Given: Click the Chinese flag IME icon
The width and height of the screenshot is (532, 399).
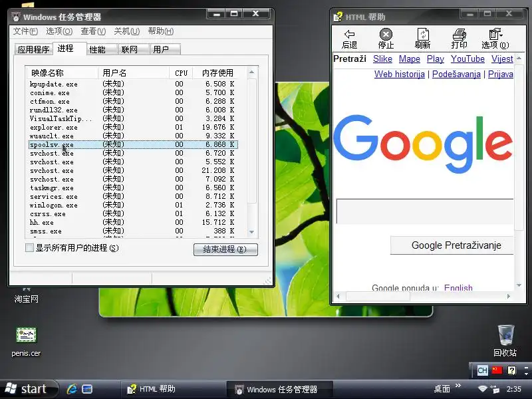Looking at the screenshot, I should (x=497, y=370).
